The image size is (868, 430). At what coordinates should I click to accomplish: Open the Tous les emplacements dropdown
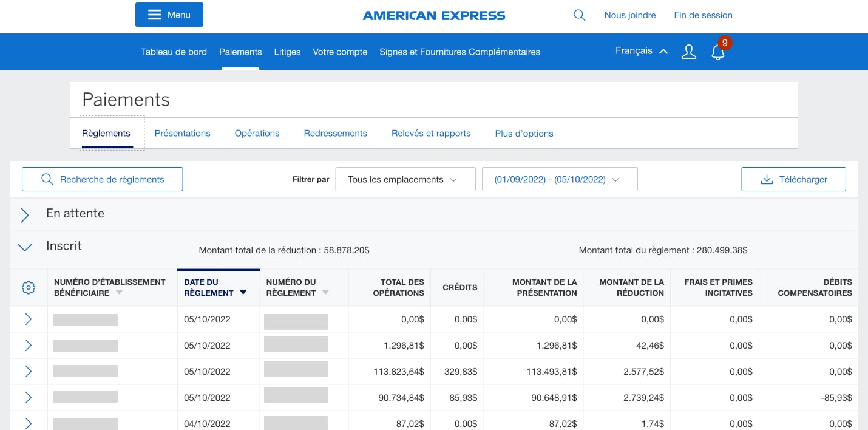pos(405,179)
